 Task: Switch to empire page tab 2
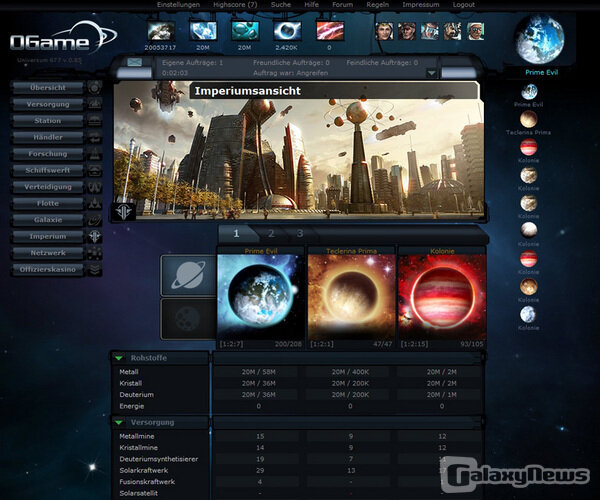pos(271,233)
